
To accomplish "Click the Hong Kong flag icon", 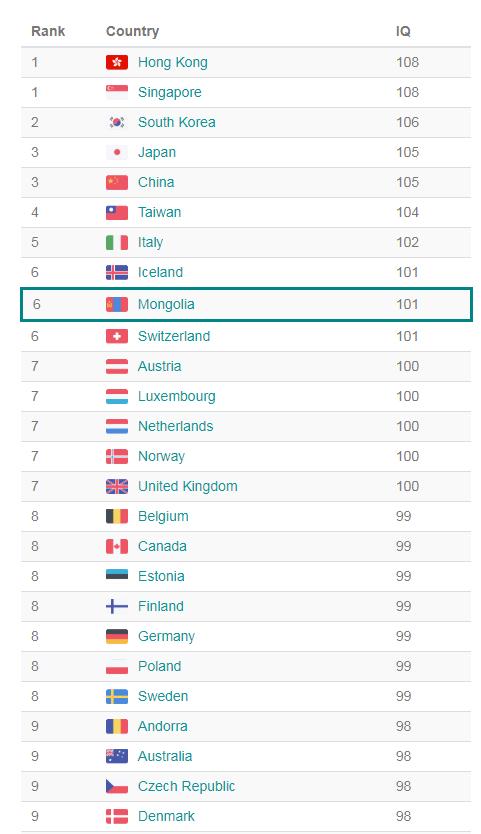I will pyautogui.click(x=117, y=62).
